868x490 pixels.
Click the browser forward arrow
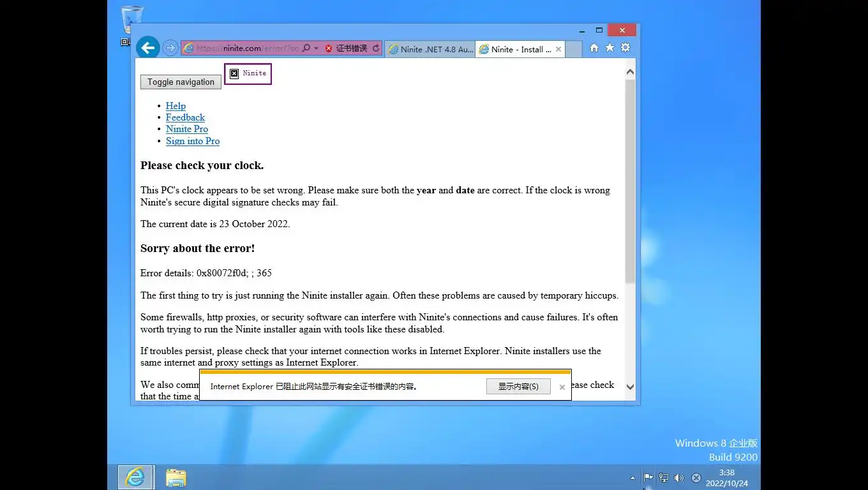pyautogui.click(x=170, y=48)
